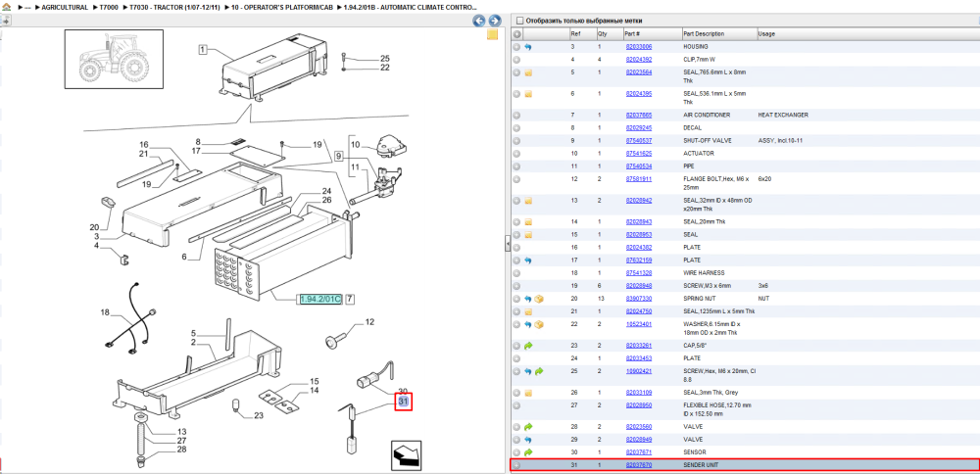Open note icon for Ref 21 seal
The image size is (980, 474).
click(x=528, y=311)
